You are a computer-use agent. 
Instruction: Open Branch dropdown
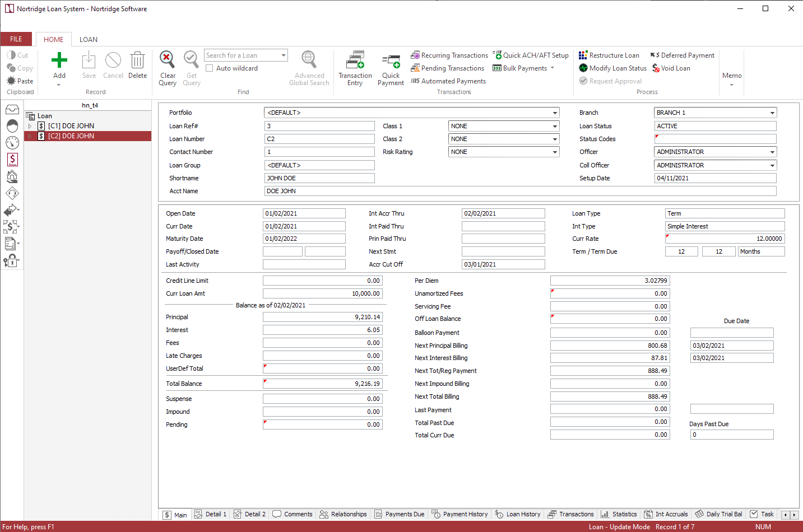[772, 113]
